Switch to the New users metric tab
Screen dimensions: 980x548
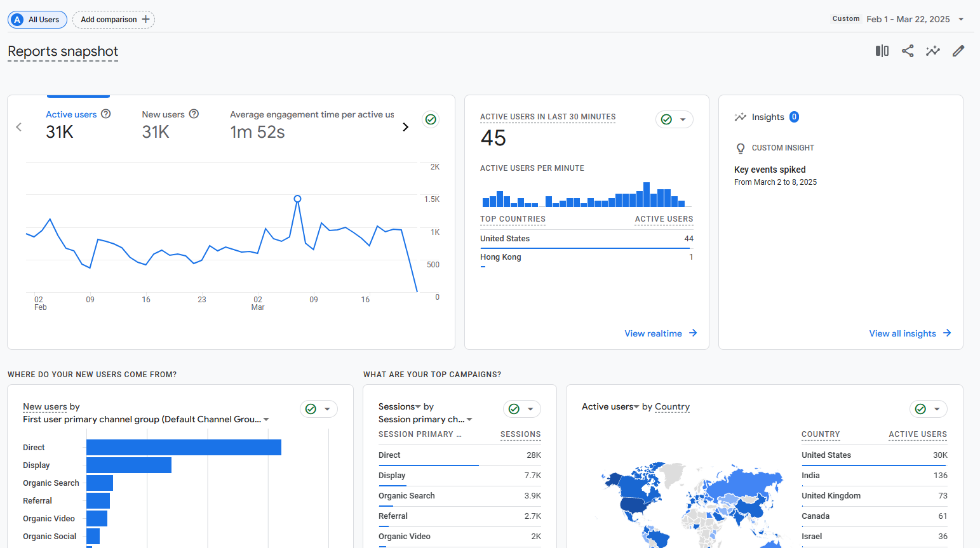[163, 115]
